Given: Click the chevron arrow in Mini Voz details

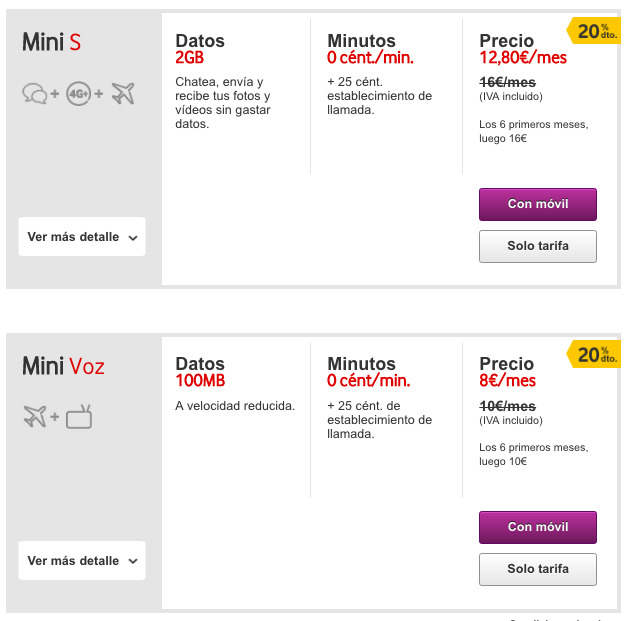Looking at the screenshot, I should click(x=133, y=562).
